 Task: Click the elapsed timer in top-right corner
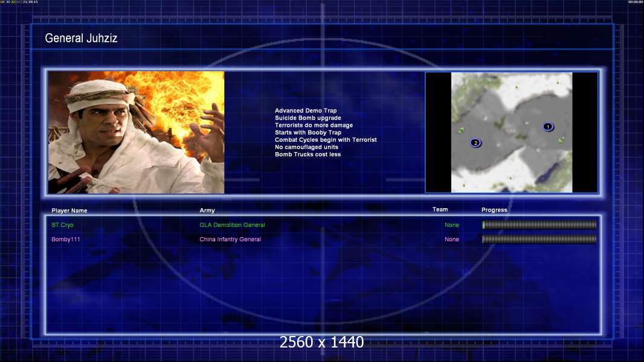[x=635, y=2]
